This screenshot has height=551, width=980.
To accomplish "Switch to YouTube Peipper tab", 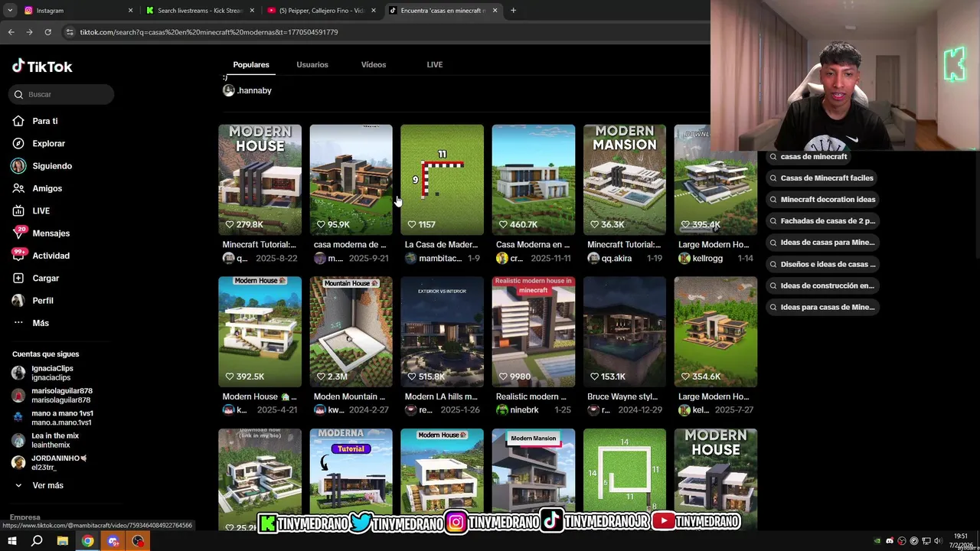I will [322, 11].
